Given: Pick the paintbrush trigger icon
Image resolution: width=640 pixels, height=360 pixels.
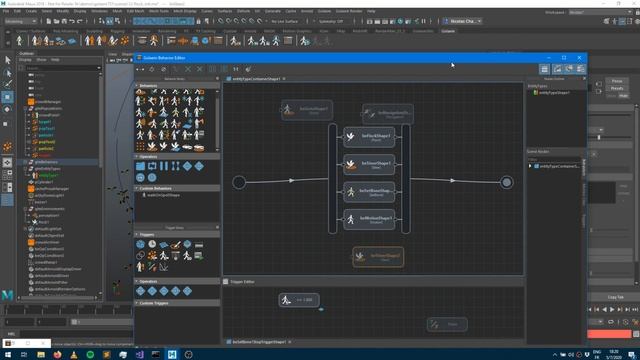Looking at the screenshot, I should click(176, 244).
